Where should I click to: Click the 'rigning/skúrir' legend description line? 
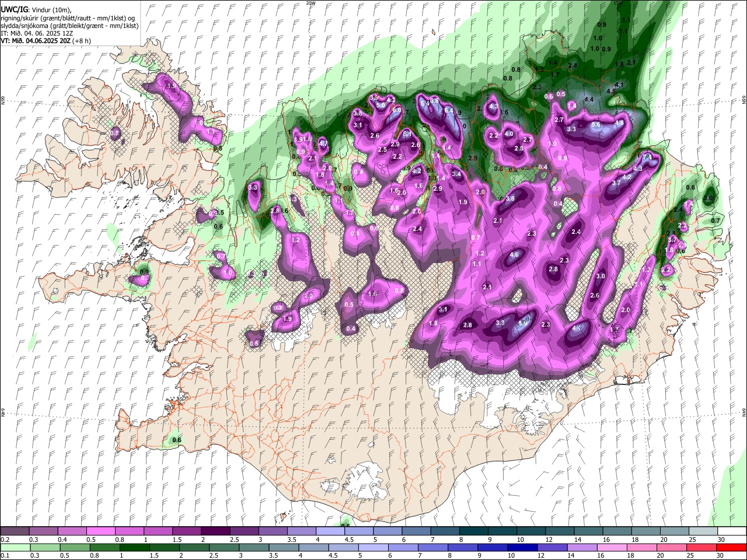coord(69,18)
